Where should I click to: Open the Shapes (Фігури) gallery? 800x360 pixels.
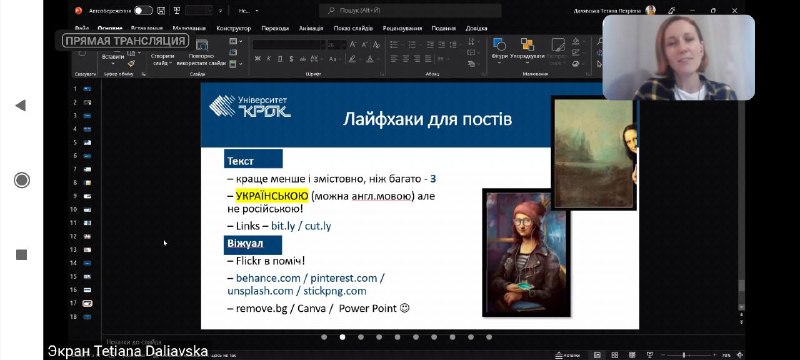click(x=499, y=49)
